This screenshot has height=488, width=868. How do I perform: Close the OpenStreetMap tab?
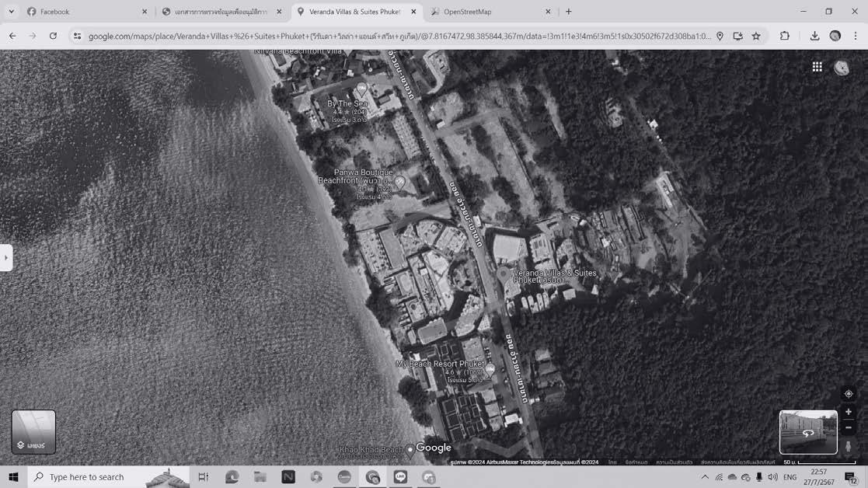click(548, 12)
